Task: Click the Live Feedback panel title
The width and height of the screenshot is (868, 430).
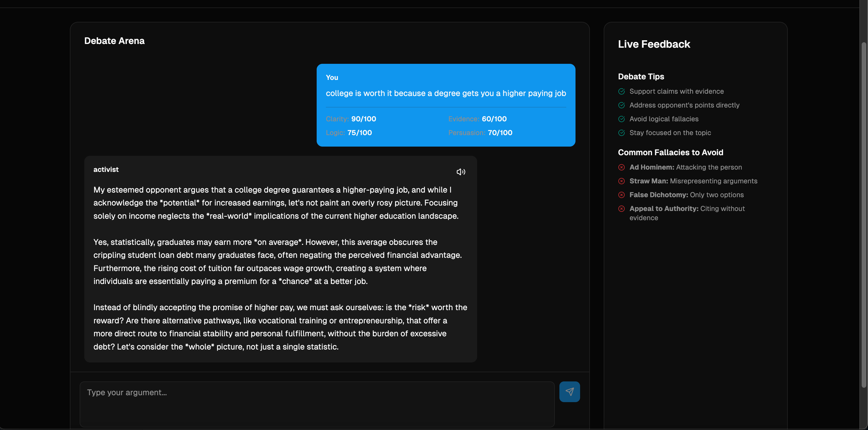Action: tap(654, 45)
